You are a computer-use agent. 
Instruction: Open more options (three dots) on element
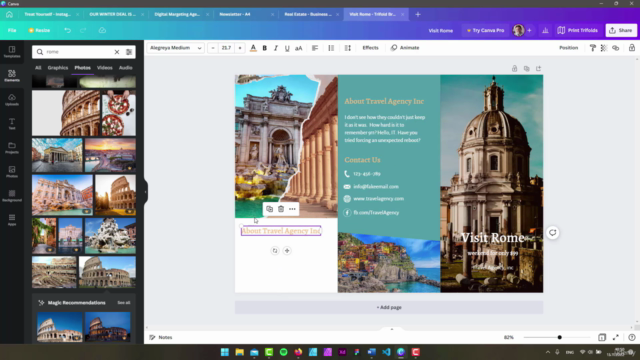pyautogui.click(x=292, y=209)
